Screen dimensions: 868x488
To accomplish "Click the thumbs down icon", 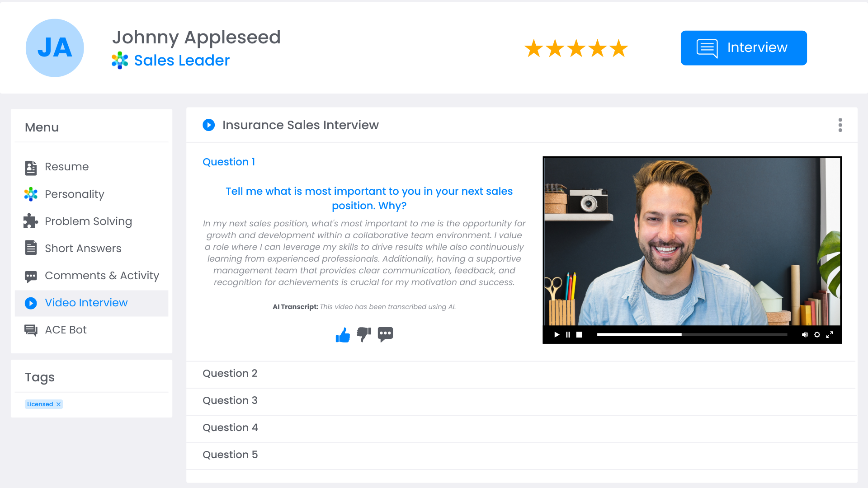I will [x=364, y=335].
